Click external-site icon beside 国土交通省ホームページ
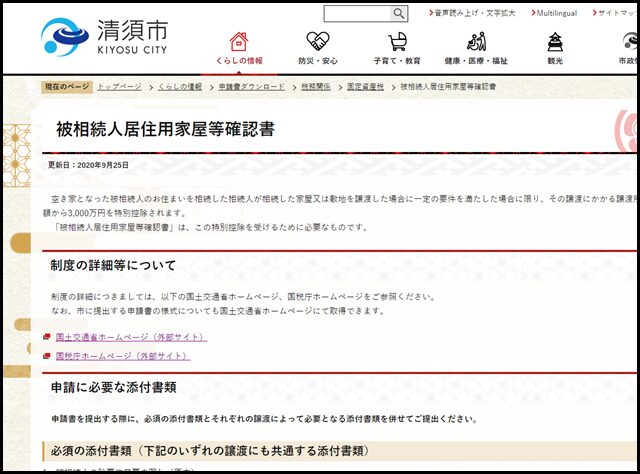This screenshot has width=640, height=474. pos(47,337)
